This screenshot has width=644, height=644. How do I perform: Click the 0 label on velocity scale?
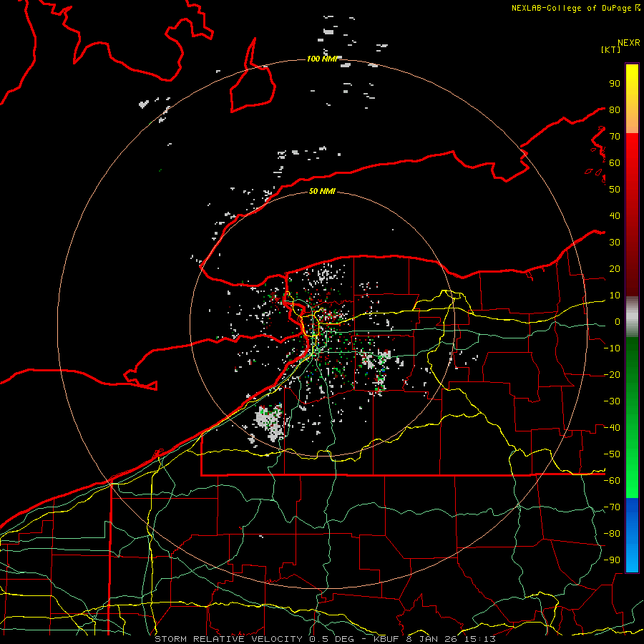point(618,321)
